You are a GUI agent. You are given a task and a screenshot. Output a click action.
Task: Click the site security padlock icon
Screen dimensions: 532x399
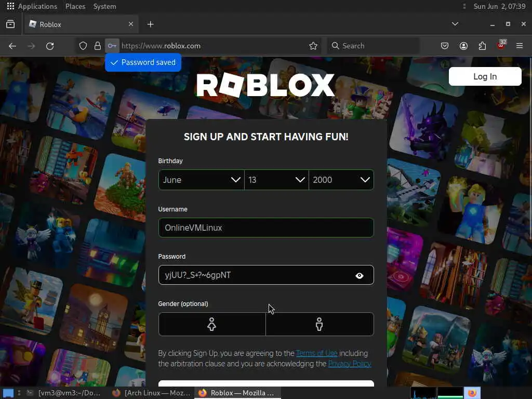click(x=98, y=46)
